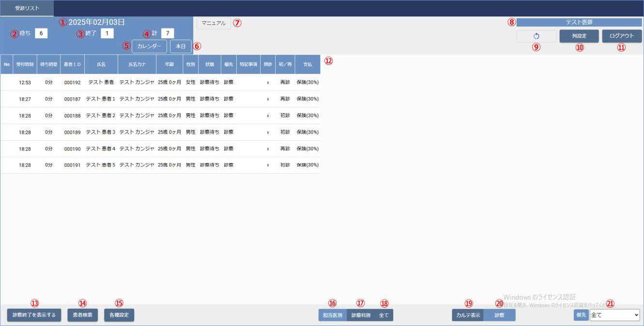Open 各種設定 settings

click(119, 315)
